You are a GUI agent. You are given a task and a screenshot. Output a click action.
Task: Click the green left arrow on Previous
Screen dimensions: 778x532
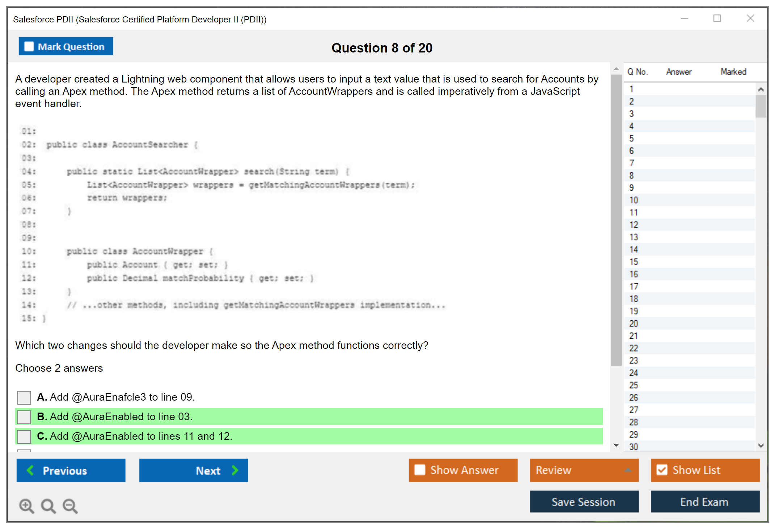pos(30,470)
